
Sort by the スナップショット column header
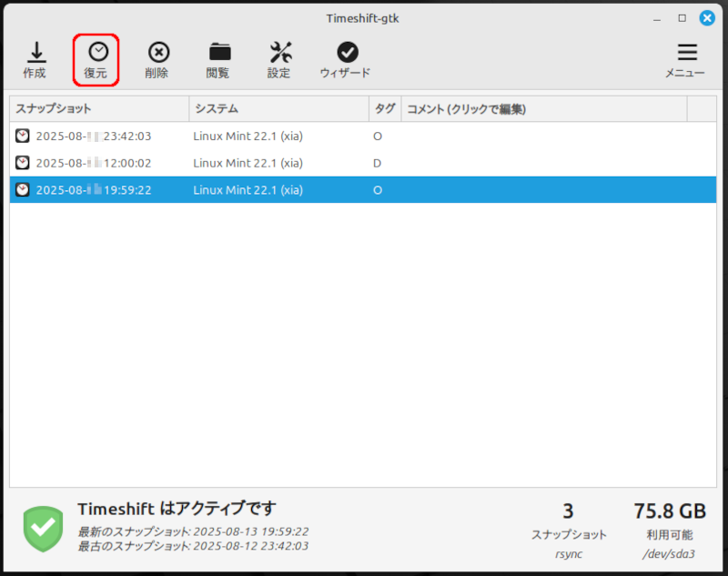coord(98,109)
